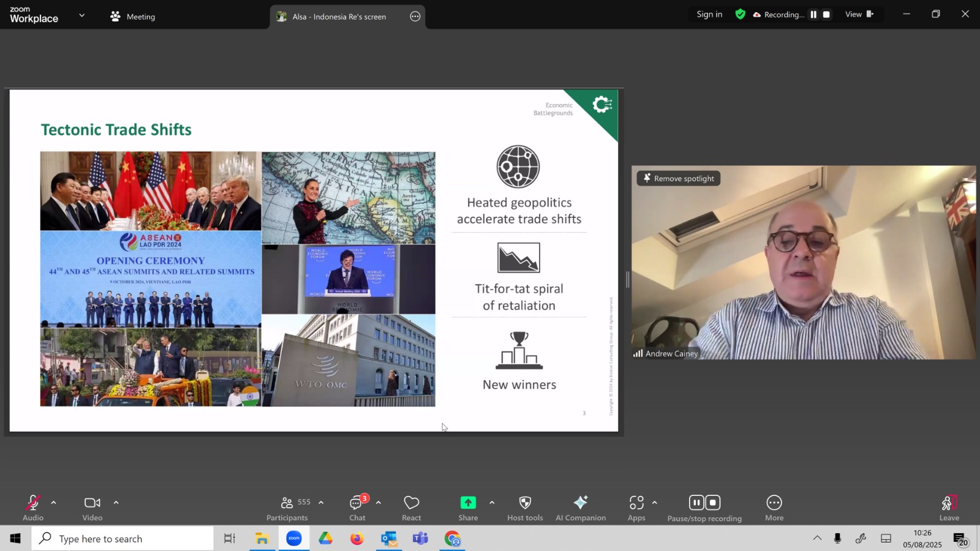Leave the meeting
The width and height of the screenshot is (980, 551).
949,508
